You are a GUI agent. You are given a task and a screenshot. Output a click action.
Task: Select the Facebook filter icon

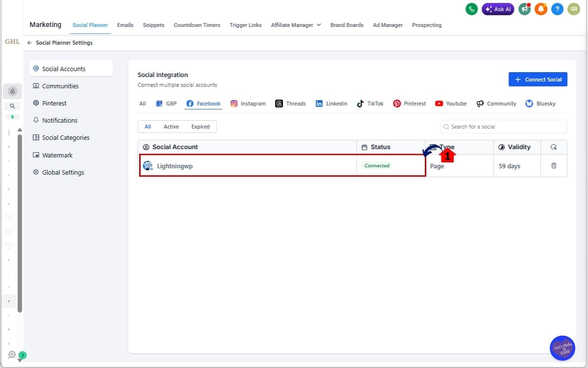pos(189,104)
